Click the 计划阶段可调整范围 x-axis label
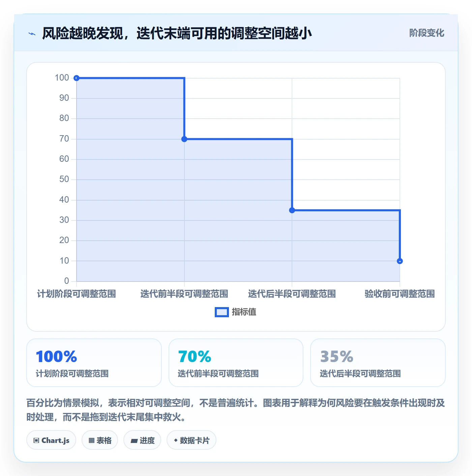Image resolution: width=472 pixels, height=476 pixels. [x=77, y=294]
